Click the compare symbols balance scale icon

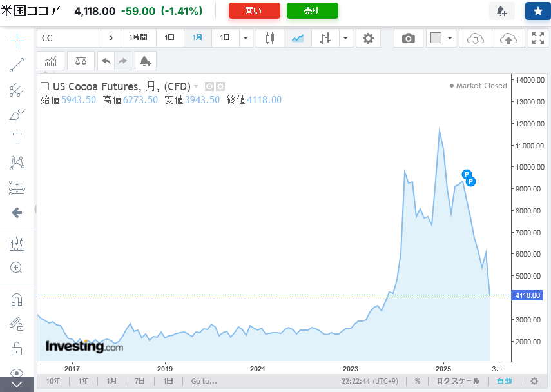pyautogui.click(x=81, y=61)
